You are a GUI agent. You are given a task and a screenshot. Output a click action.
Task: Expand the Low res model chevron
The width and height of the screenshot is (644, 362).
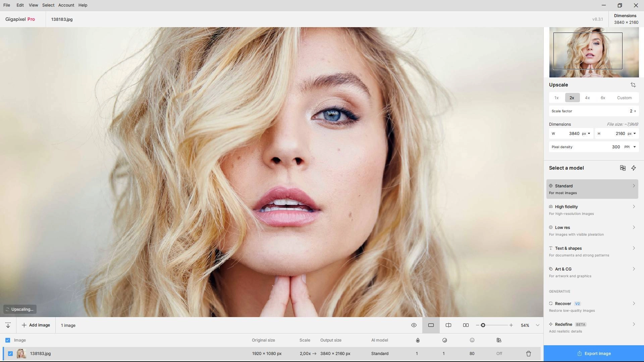point(634,227)
